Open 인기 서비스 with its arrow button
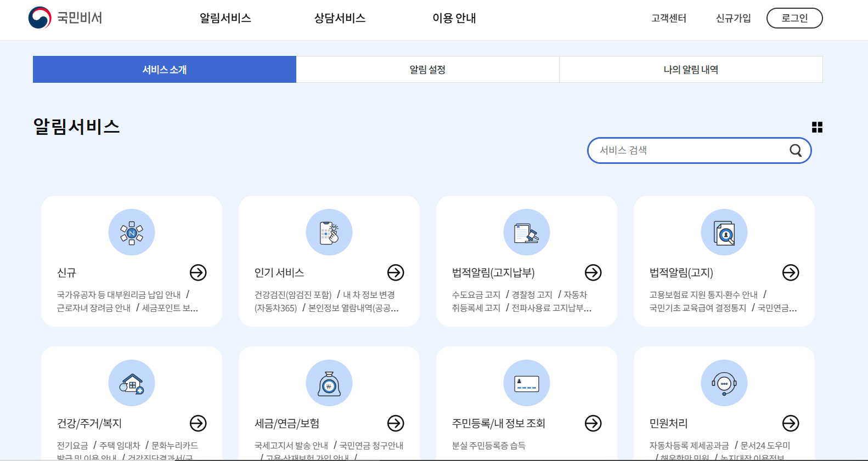This screenshot has width=868, height=461. click(x=396, y=272)
